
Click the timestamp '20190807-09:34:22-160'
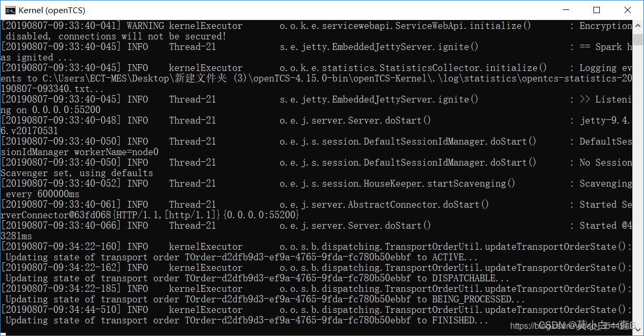61,247
